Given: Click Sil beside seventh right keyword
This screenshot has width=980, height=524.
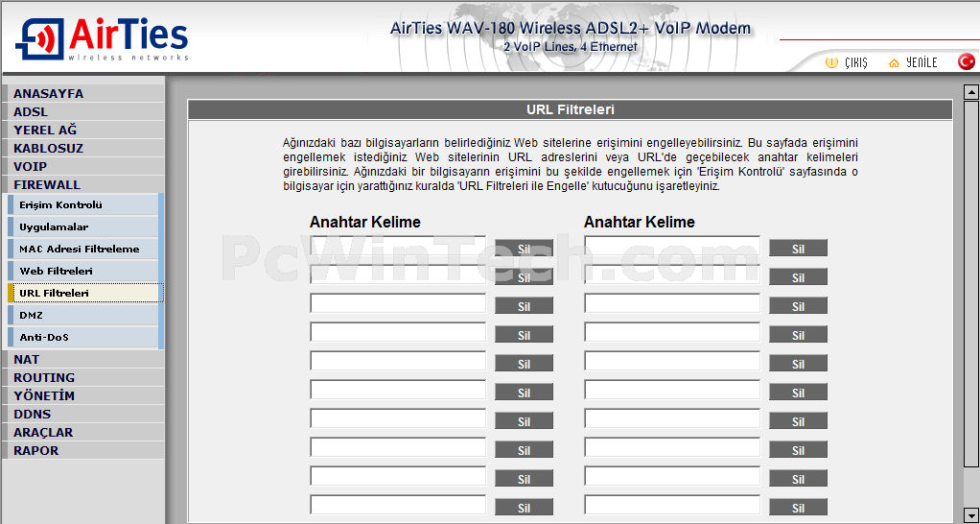Looking at the screenshot, I should [798, 420].
